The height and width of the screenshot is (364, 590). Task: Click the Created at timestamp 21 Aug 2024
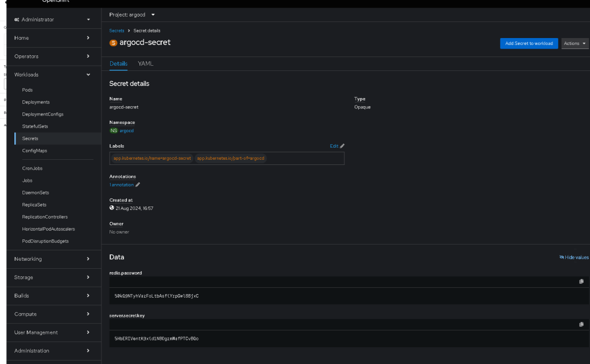[x=134, y=208]
